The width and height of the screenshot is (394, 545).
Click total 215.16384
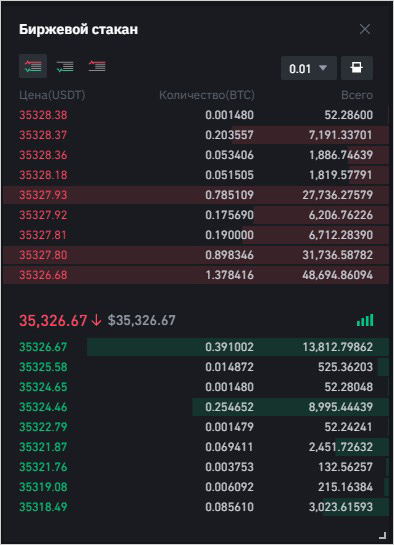(x=345, y=487)
